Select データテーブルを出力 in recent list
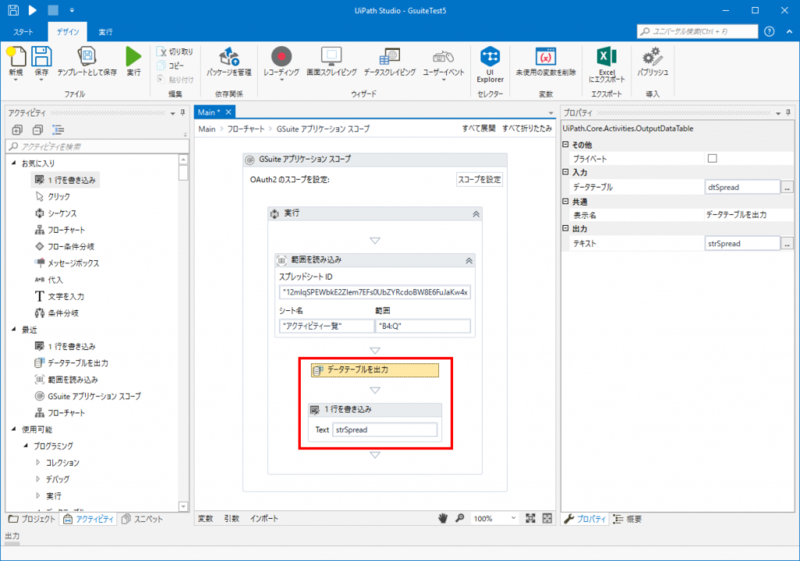Viewport: 800px width, 561px height. [71, 363]
